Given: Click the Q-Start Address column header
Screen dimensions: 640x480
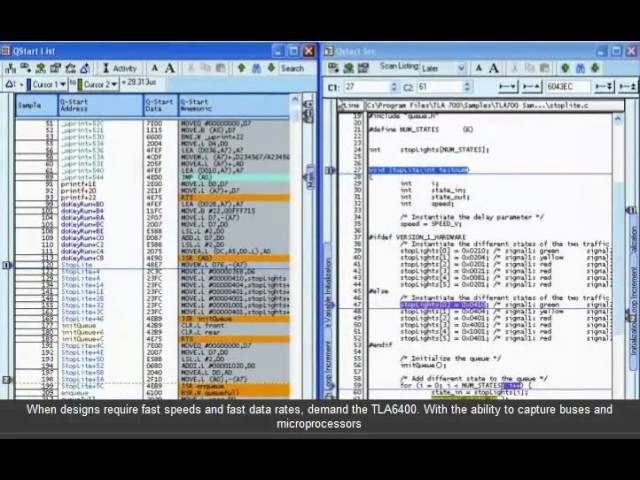Looking at the screenshot, I should (x=101, y=105).
